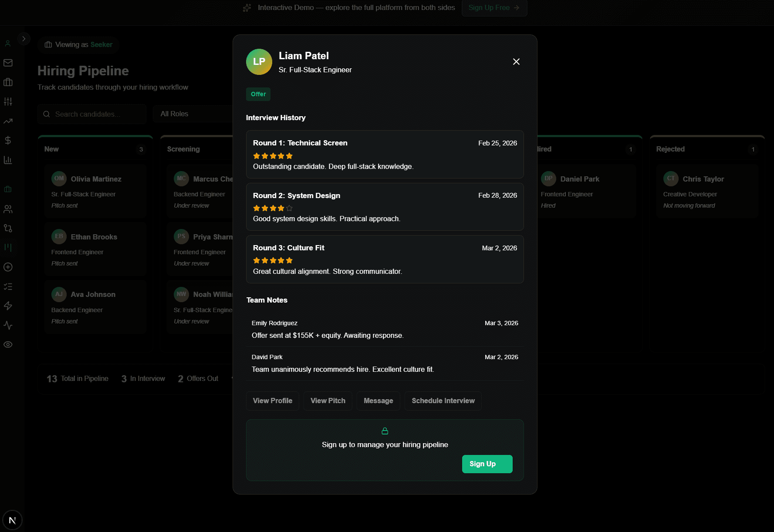Click the mail envelope sidebar icon
This screenshot has width=774, height=532.
coord(8,63)
